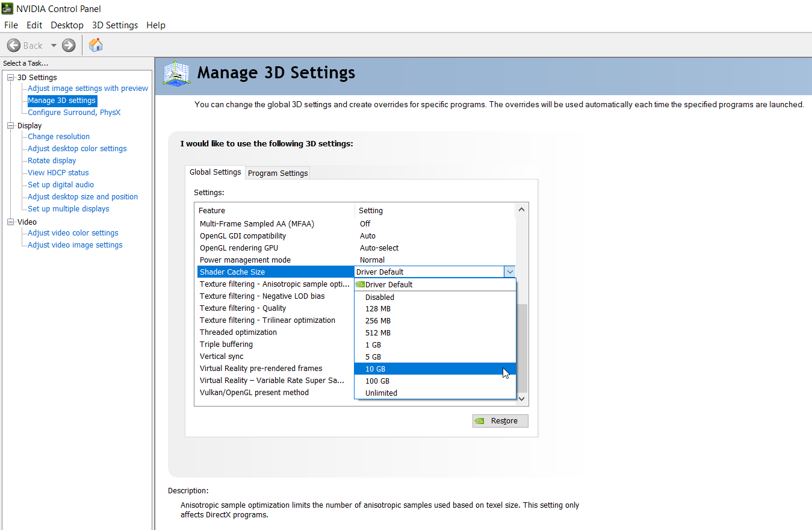
Task: Collapse the 3D Settings tree node
Action: (x=10, y=77)
